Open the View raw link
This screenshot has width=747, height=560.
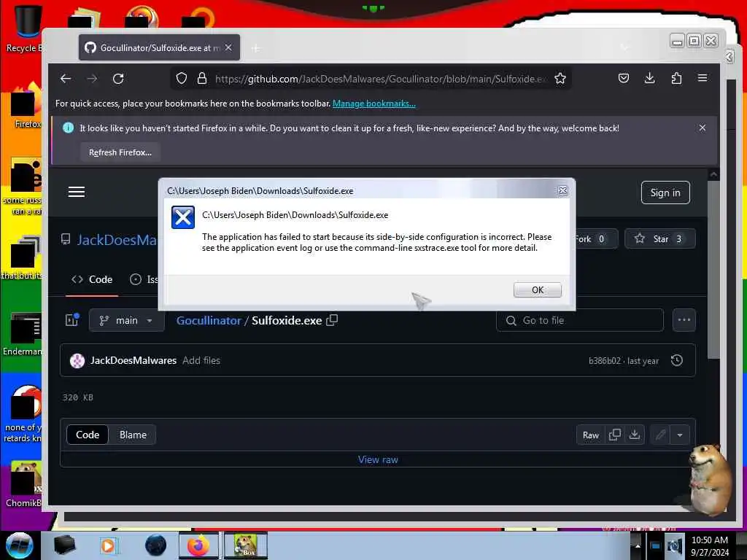pos(378,459)
